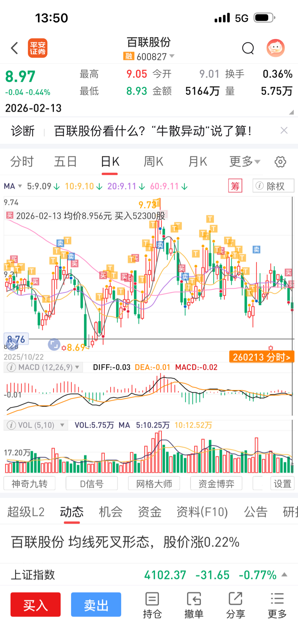Select the 神奇九转 indicator
This screenshot has height=644, width=298.
click(x=29, y=484)
